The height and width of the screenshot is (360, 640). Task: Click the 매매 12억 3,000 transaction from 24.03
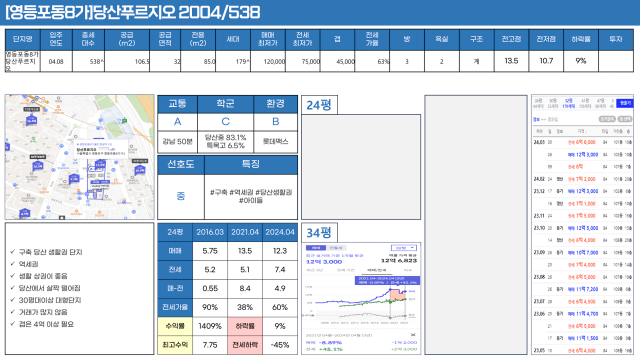pyautogui.click(x=583, y=155)
